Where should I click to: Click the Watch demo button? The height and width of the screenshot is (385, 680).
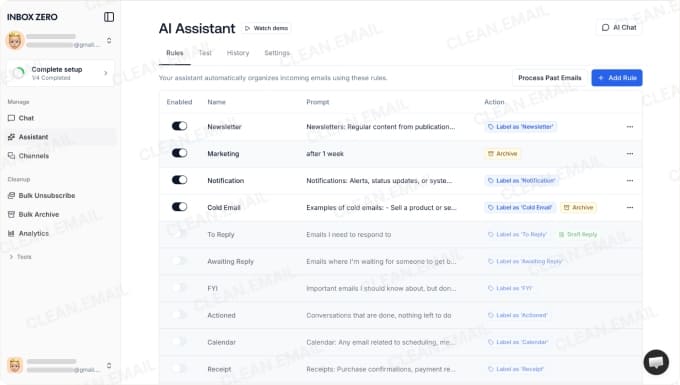266,28
